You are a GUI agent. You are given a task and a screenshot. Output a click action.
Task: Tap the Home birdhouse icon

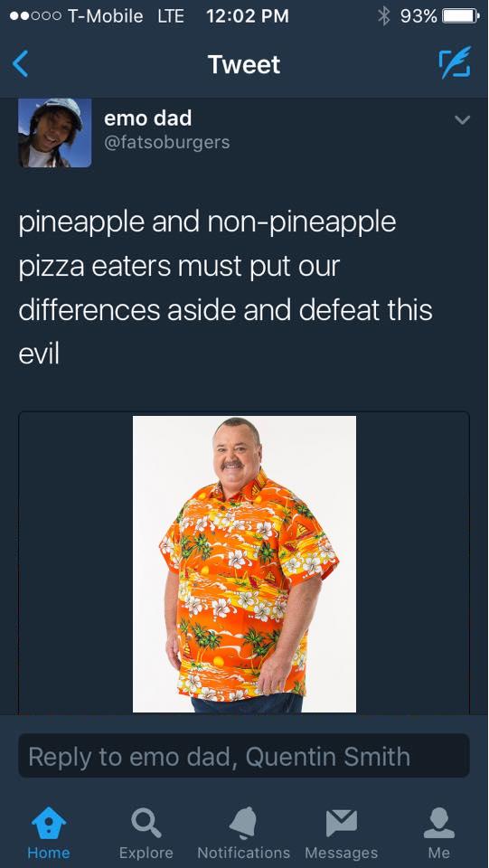coord(49,823)
